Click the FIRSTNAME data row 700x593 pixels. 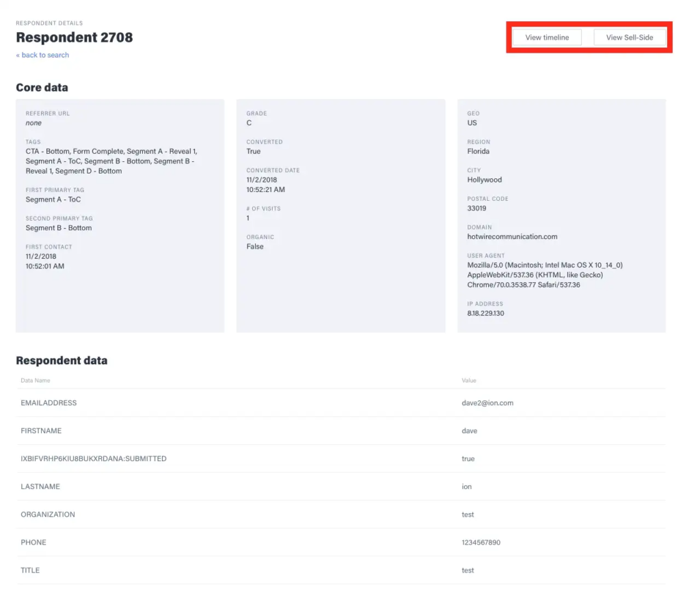tap(41, 431)
